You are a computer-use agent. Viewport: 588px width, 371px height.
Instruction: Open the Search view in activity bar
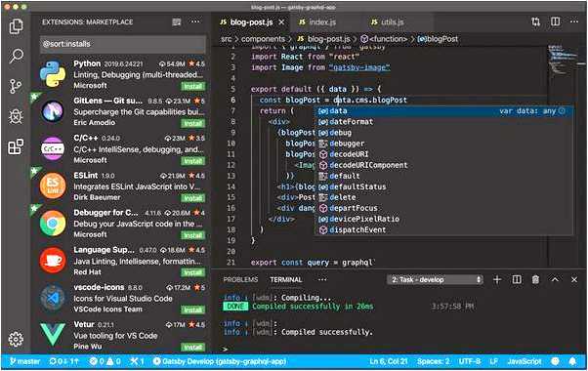pos(16,57)
